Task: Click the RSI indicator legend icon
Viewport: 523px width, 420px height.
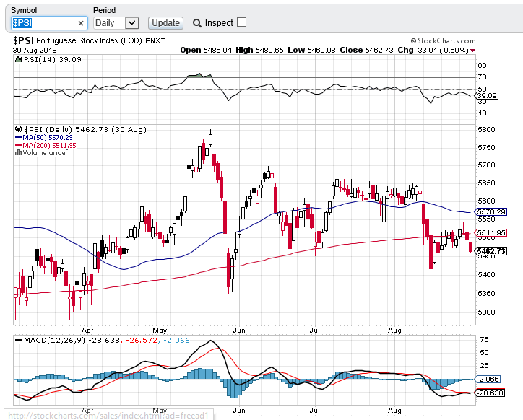Action: (x=18, y=59)
